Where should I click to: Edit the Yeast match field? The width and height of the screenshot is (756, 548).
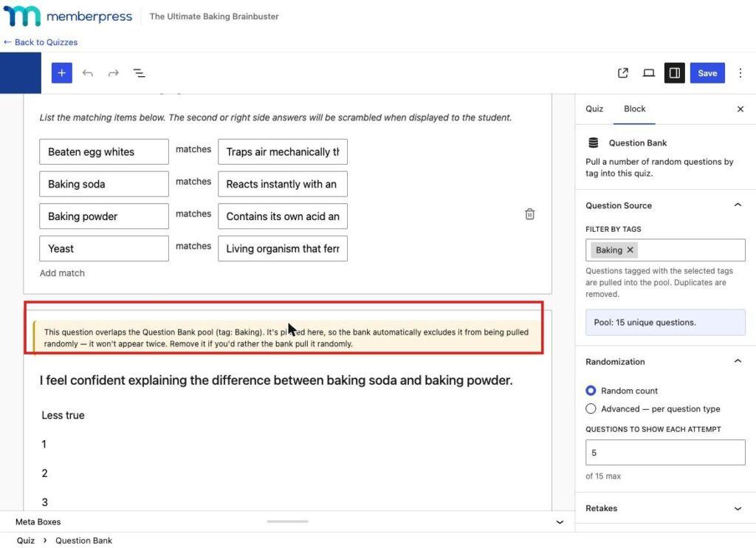click(104, 248)
